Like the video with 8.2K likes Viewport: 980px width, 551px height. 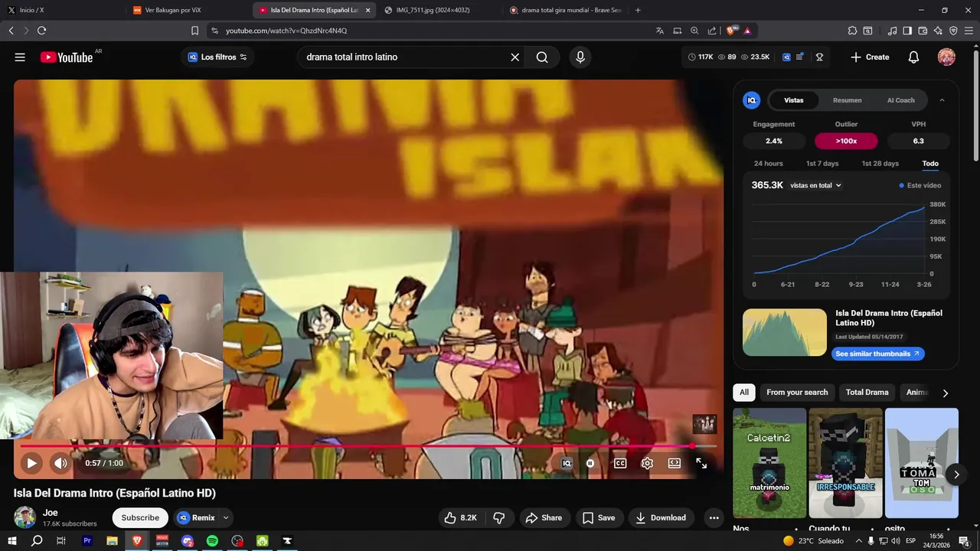[x=460, y=518]
